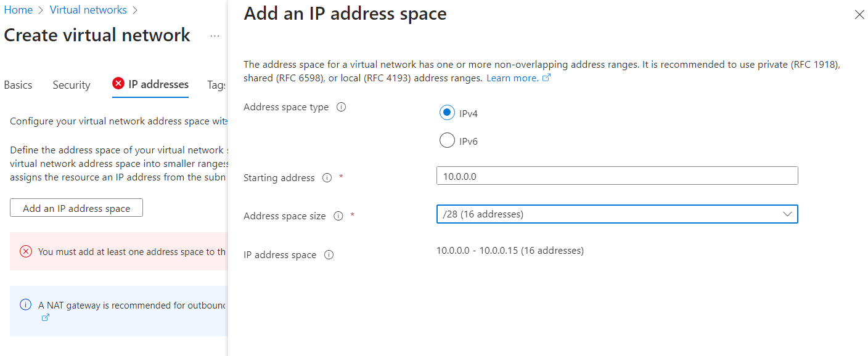This screenshot has width=868, height=356.
Task: Switch to the Basics tab
Action: pyautogui.click(x=18, y=84)
